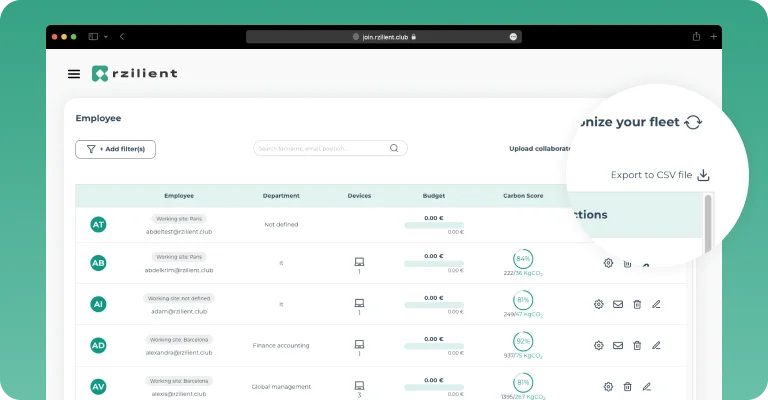Click the browser share icon
The image size is (768, 400).
696,37
